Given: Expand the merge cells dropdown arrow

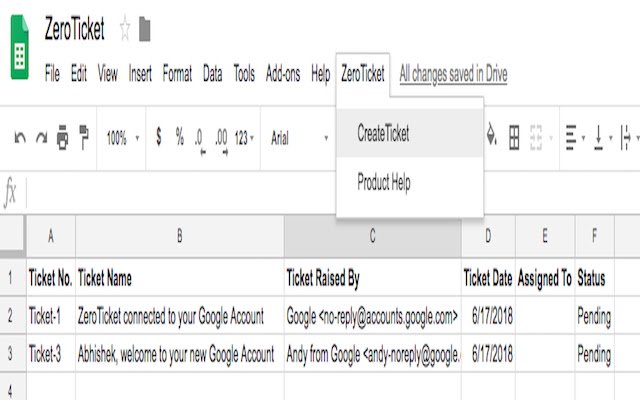Looking at the screenshot, I should pos(551,138).
